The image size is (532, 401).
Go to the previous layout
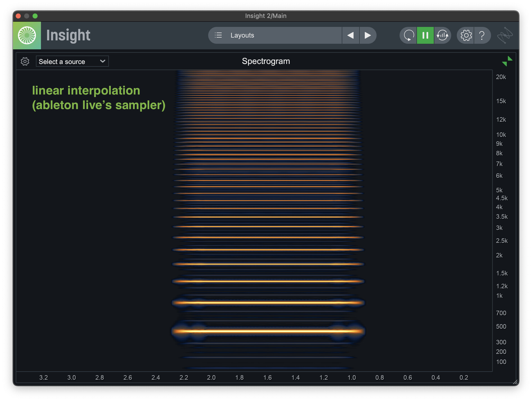coord(350,35)
